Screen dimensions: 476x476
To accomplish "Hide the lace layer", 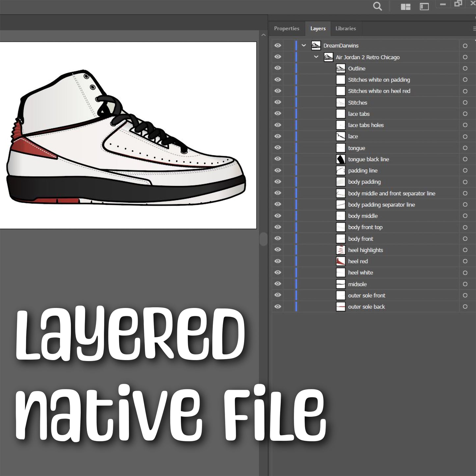I will click(x=278, y=136).
